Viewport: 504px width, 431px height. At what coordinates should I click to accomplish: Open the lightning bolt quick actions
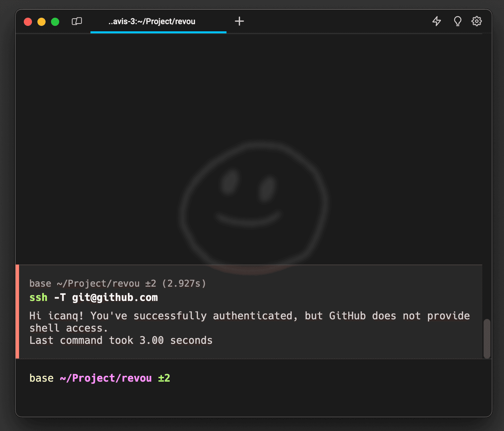(437, 21)
